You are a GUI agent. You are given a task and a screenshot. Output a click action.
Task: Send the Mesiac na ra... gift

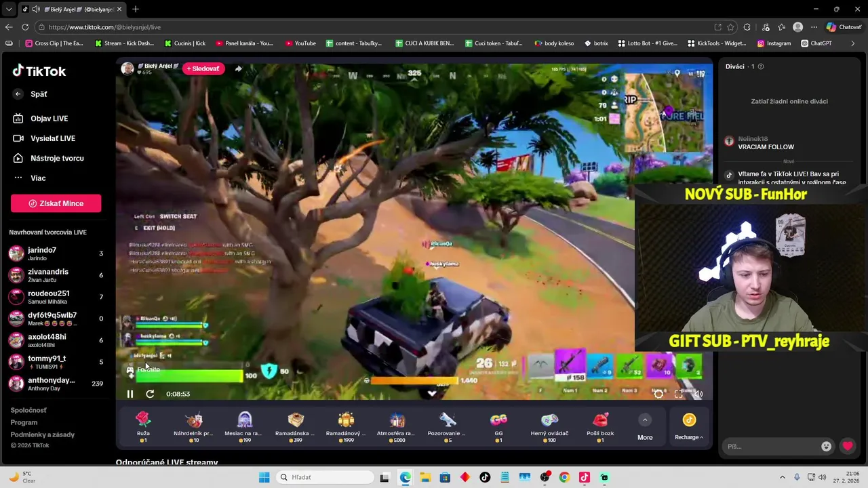(244, 427)
